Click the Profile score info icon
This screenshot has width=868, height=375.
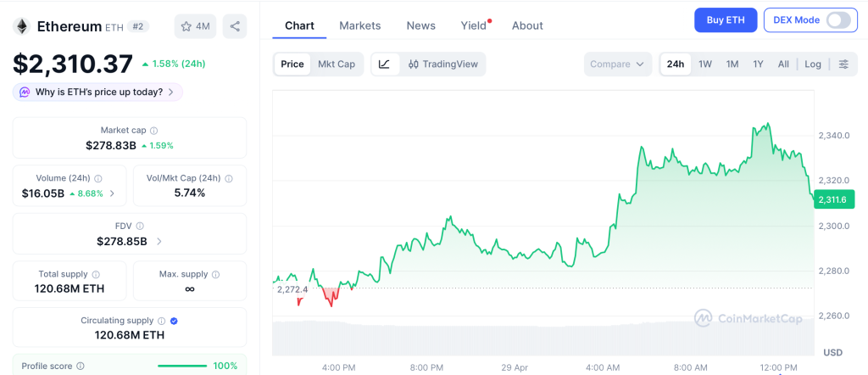81,367
